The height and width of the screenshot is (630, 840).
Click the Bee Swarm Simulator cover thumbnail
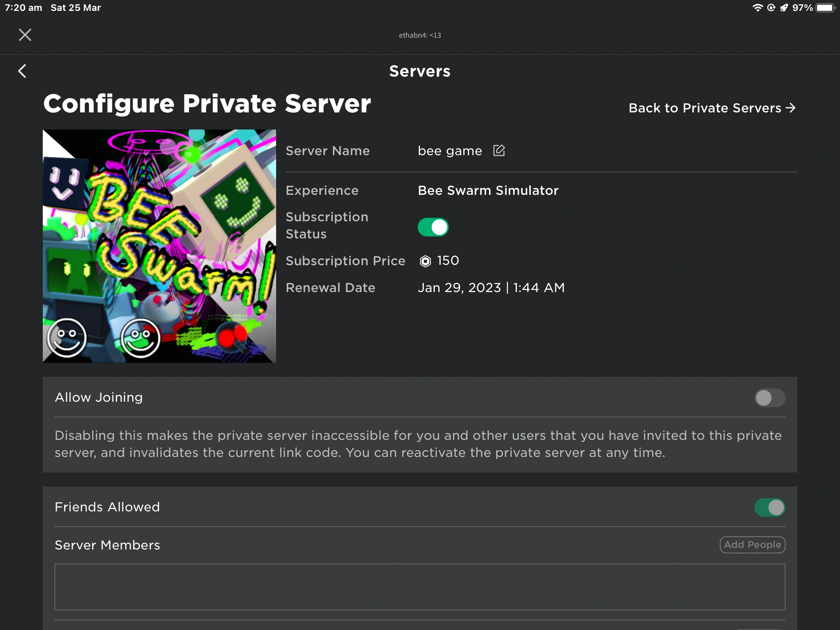pyautogui.click(x=159, y=246)
